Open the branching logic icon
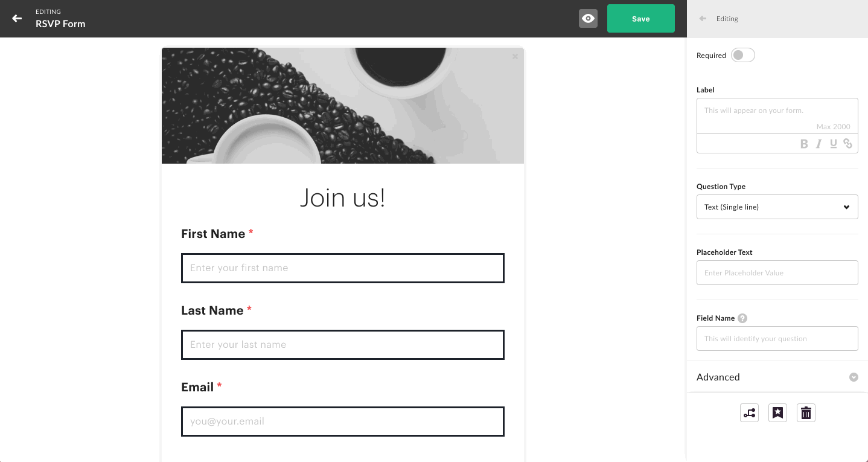Image resolution: width=868 pixels, height=462 pixels. click(x=749, y=413)
